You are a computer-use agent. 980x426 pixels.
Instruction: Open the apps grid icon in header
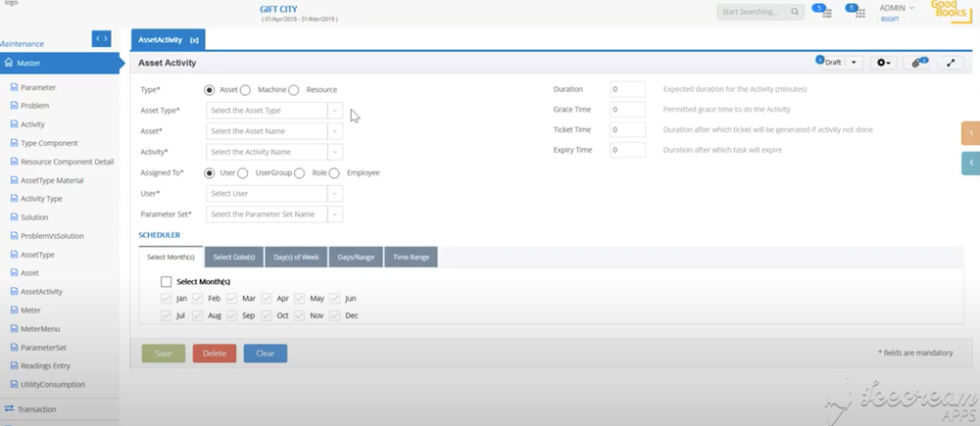[x=860, y=13]
